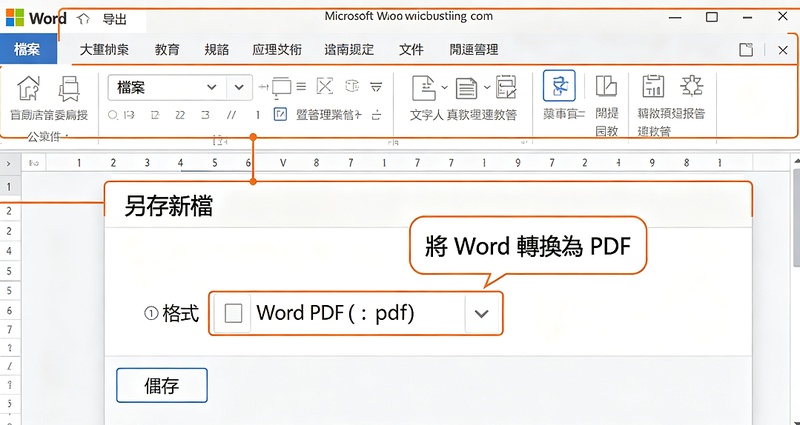
Task: Click the 公案件 group label
Action: point(45,136)
